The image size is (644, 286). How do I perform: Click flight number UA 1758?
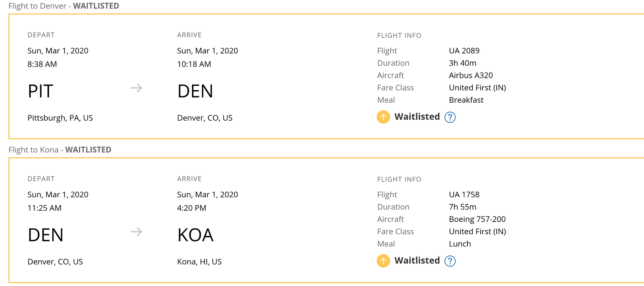click(x=464, y=195)
